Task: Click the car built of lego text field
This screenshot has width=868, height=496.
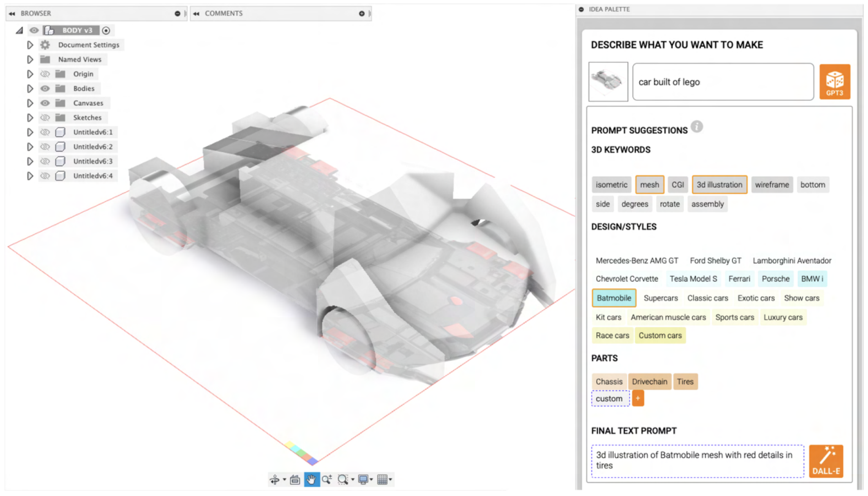Action: pos(723,82)
